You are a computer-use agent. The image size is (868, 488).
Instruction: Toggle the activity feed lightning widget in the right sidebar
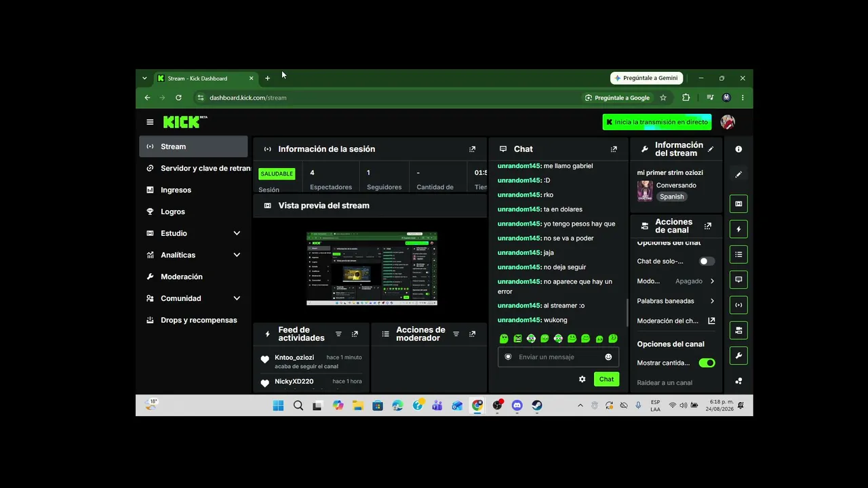(x=738, y=229)
